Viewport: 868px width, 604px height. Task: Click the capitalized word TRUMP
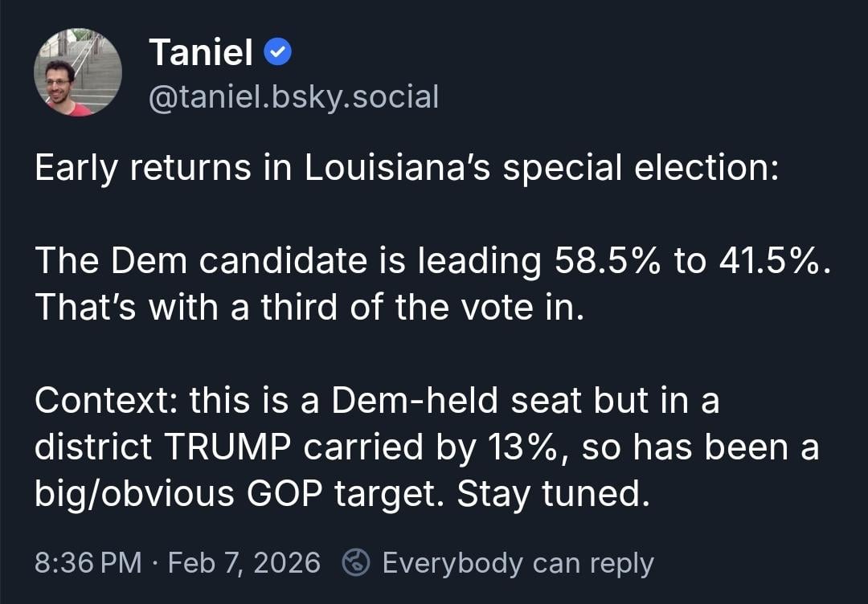pos(228,447)
